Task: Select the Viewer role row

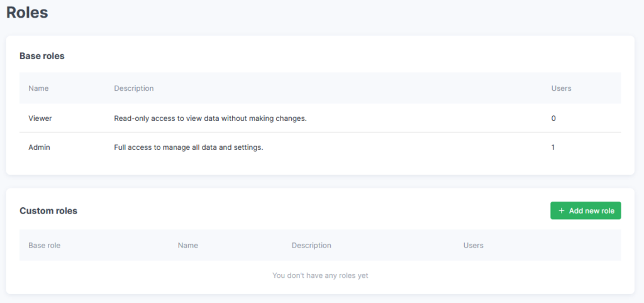Action: coord(320,118)
